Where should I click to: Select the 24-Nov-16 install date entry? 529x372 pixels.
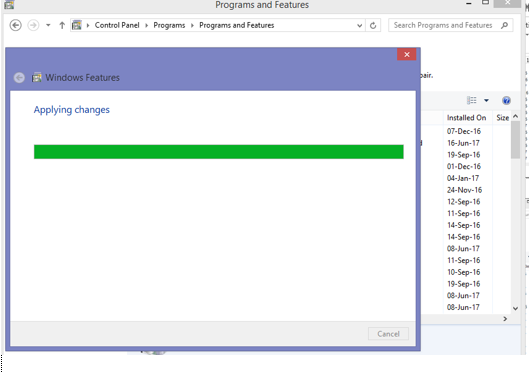tap(465, 190)
